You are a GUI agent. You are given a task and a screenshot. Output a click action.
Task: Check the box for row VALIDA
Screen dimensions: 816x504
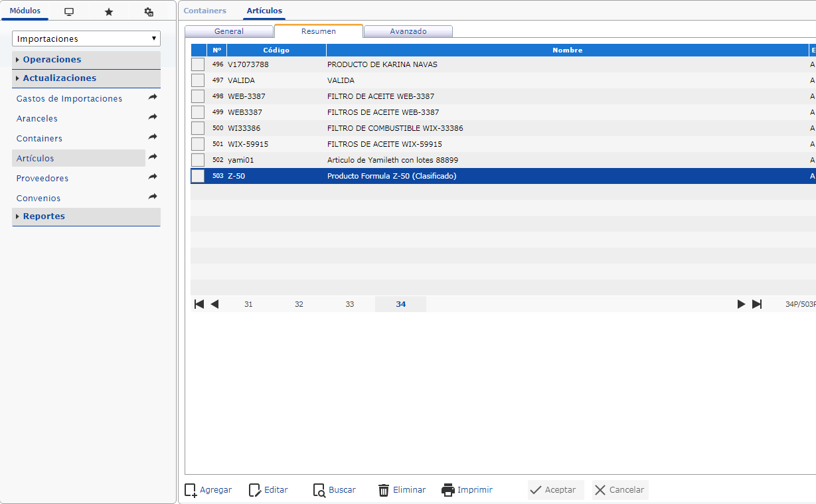pos(198,80)
